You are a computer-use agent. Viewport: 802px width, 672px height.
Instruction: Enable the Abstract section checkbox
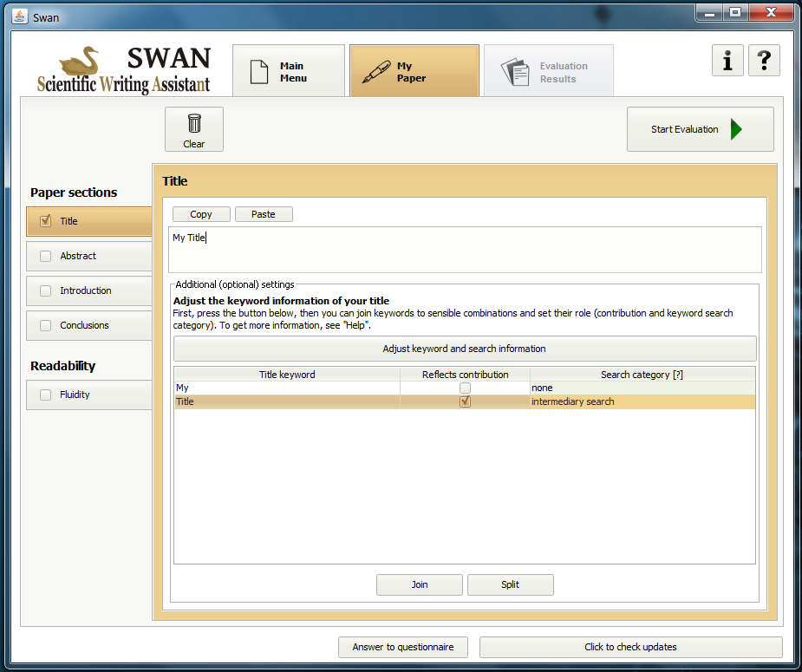point(46,256)
